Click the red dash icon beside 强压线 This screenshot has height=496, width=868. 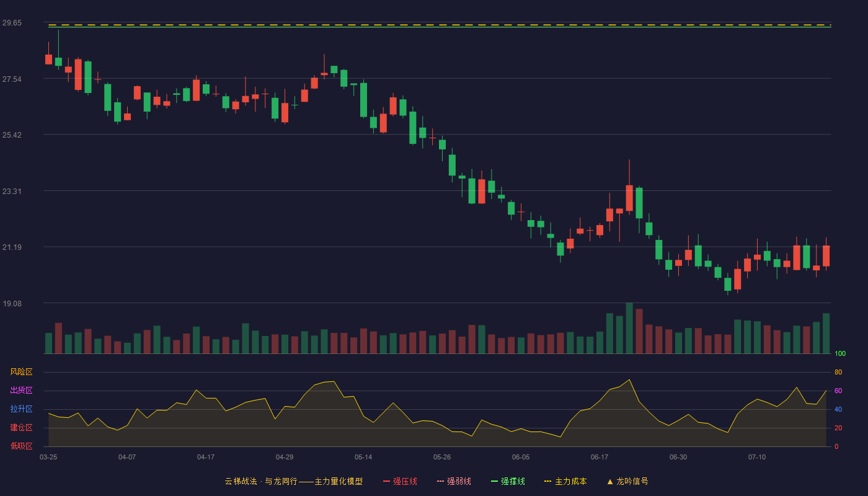[387, 482]
